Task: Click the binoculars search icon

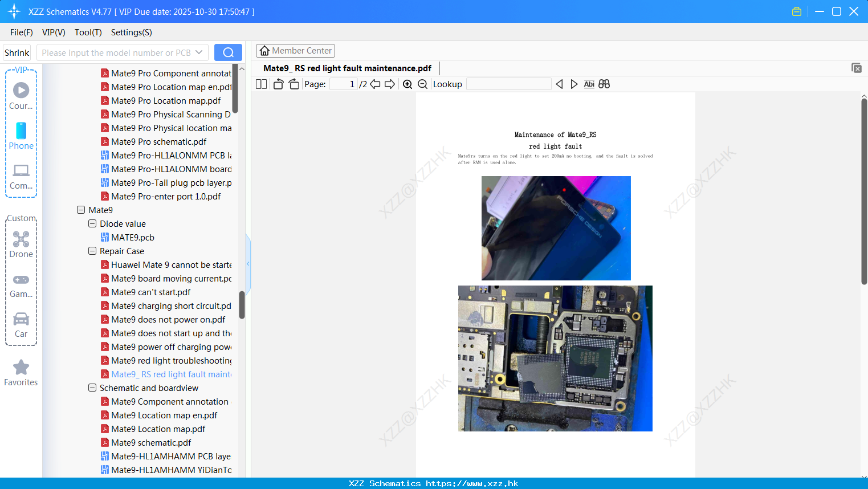Action: (604, 84)
